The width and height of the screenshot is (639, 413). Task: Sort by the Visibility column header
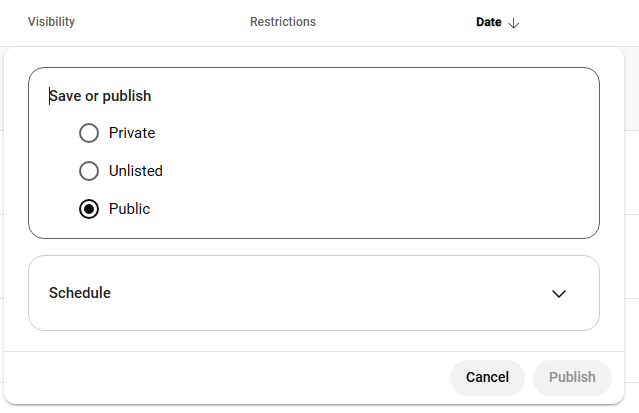[x=51, y=22]
